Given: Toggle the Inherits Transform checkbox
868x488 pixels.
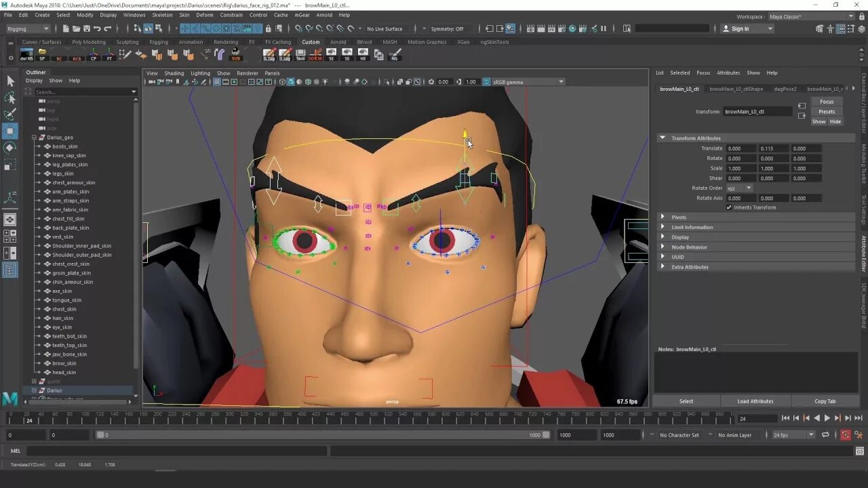Looking at the screenshot, I should tap(729, 207).
